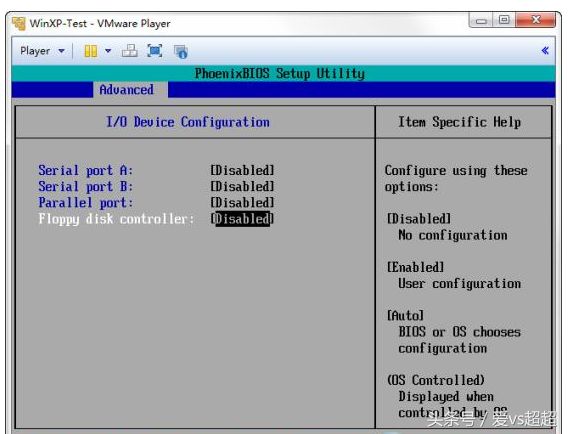568x434 pixels.
Task: Select Floppy disk controller label
Action: click(x=116, y=219)
